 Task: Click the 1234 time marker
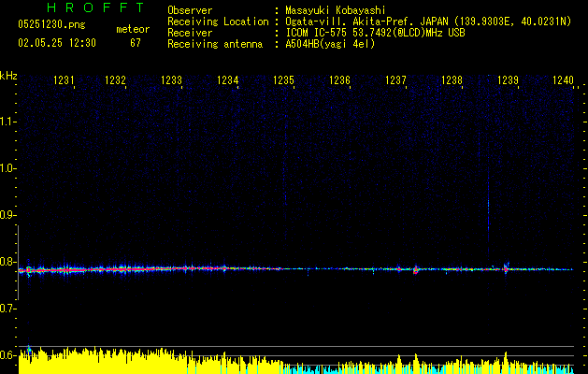(x=227, y=80)
